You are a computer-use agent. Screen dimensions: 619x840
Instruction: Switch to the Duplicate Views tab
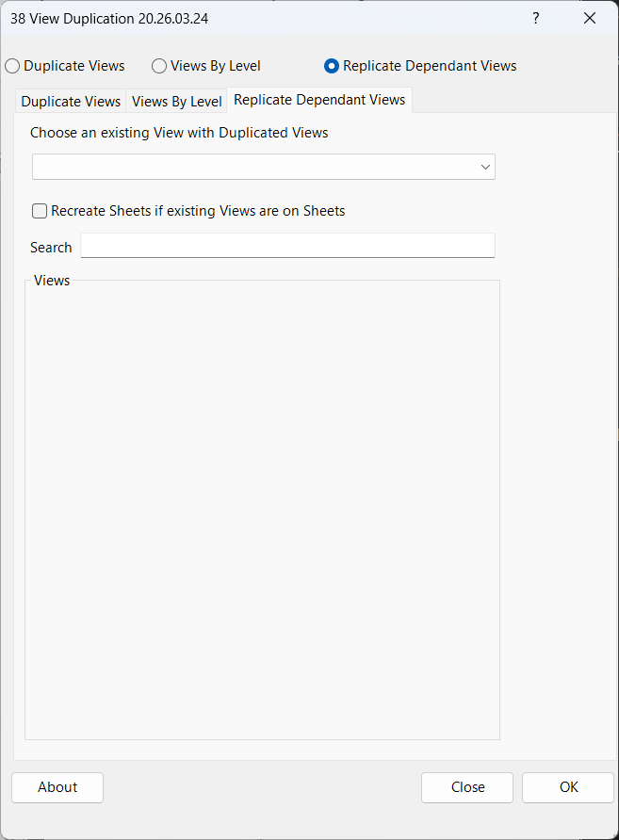71,101
